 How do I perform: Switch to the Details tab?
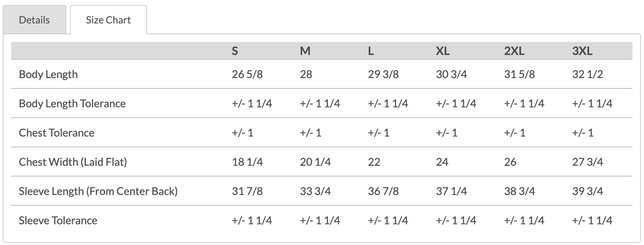pyautogui.click(x=34, y=20)
